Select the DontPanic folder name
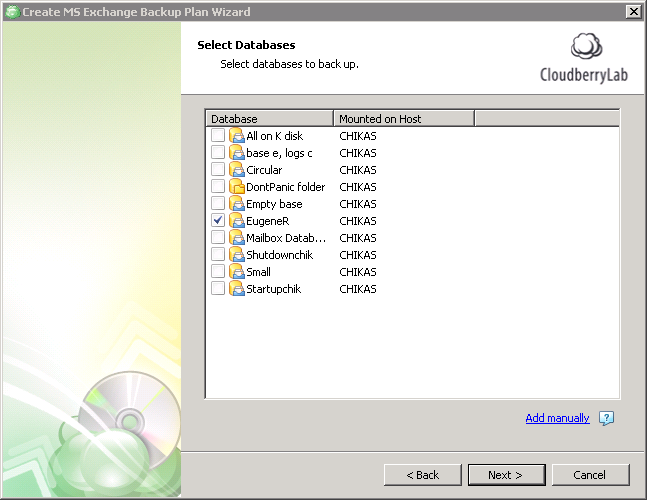This screenshot has height=500, width=647. click(x=286, y=187)
